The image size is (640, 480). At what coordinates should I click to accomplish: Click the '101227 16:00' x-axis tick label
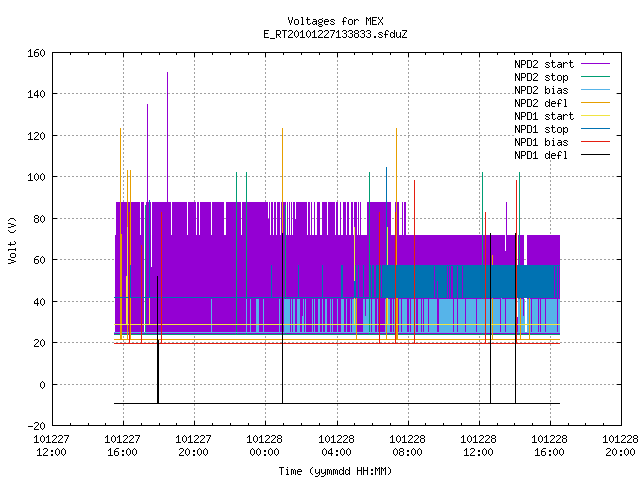click(x=122, y=446)
